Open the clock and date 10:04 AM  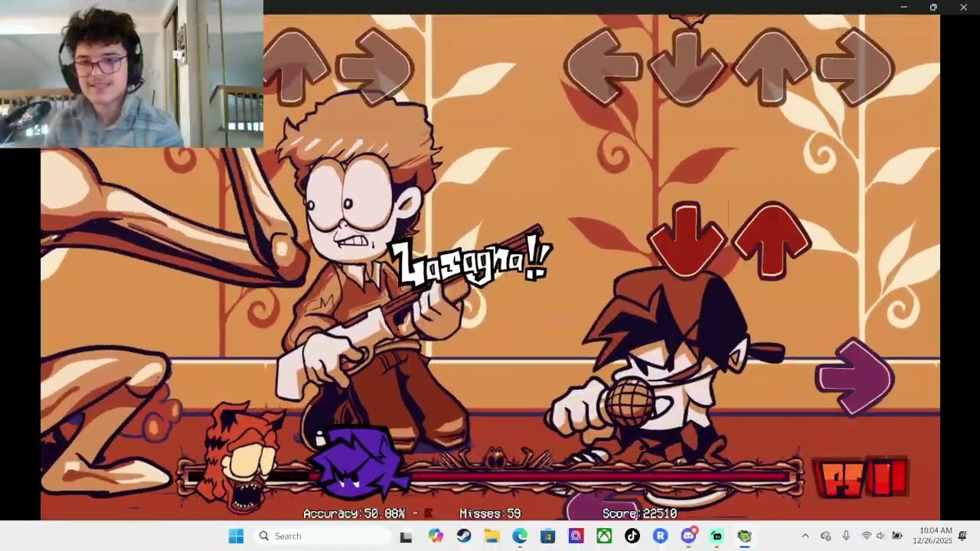[x=932, y=536]
